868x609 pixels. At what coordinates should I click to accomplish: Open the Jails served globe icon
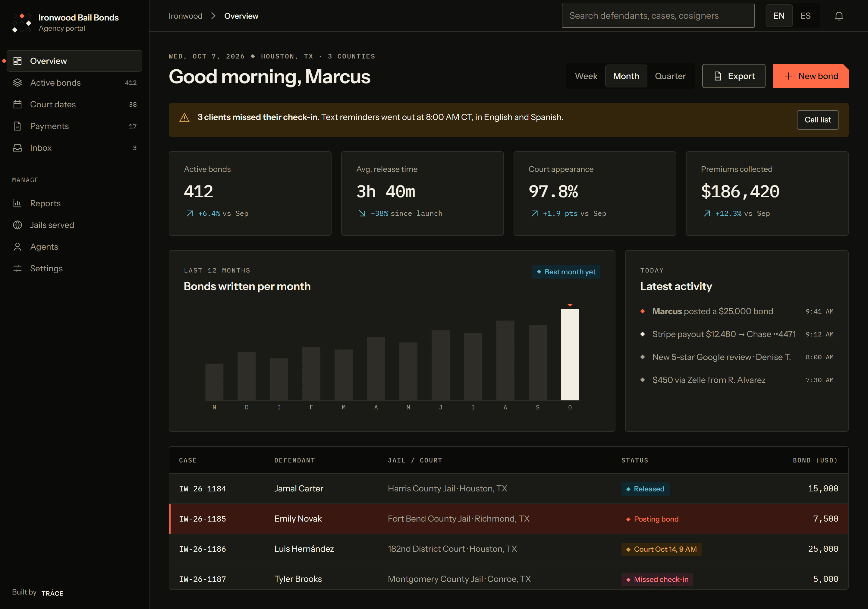[17, 225]
